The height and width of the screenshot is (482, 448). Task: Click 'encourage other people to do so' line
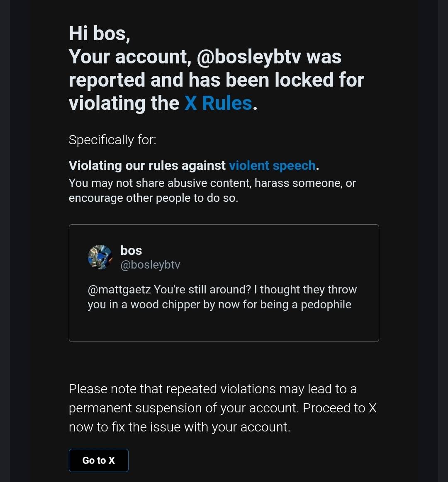[153, 198]
